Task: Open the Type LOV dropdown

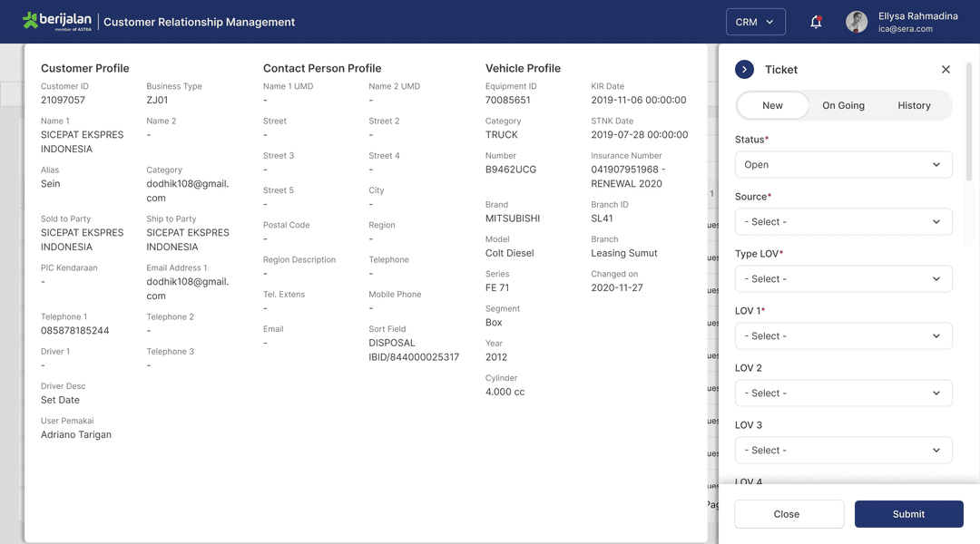Action: 843,279
